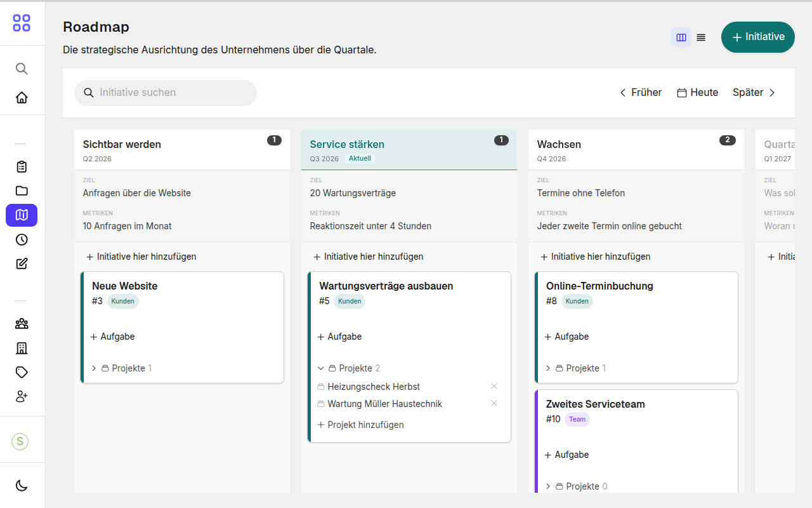Open the clock time-tracking icon in sidebar

[22, 239]
